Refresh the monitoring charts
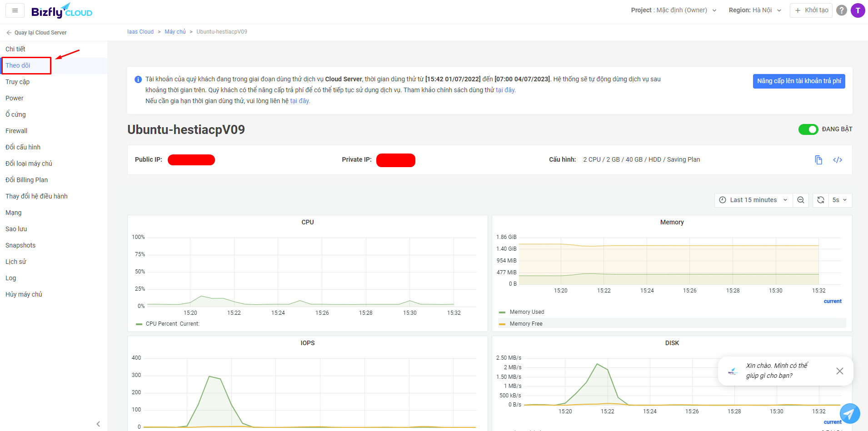The image size is (868, 431). 821,200
